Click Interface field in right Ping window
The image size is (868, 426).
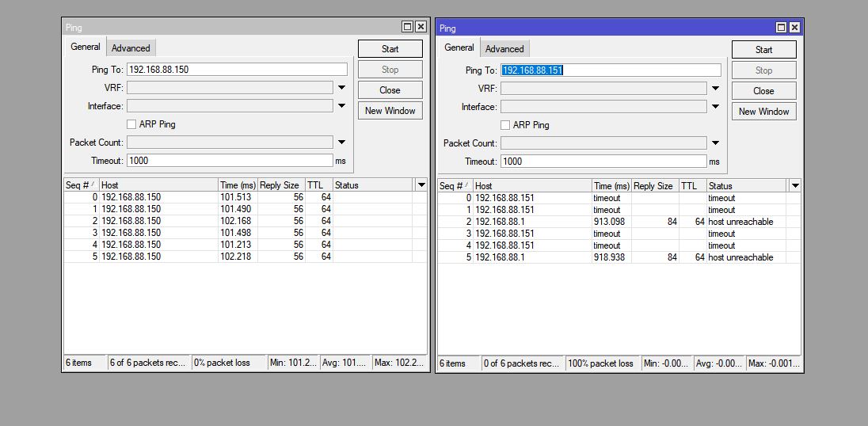click(603, 107)
